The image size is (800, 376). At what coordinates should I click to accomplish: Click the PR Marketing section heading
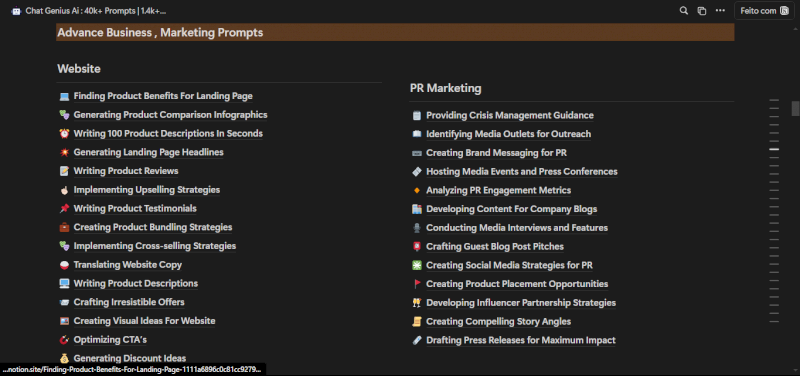click(x=445, y=88)
